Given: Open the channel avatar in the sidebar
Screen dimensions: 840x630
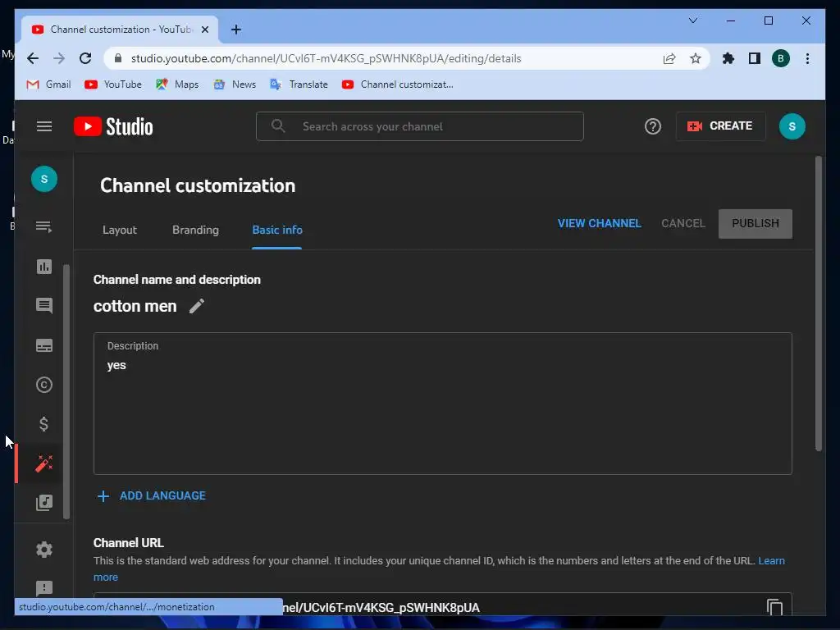Looking at the screenshot, I should (x=44, y=179).
